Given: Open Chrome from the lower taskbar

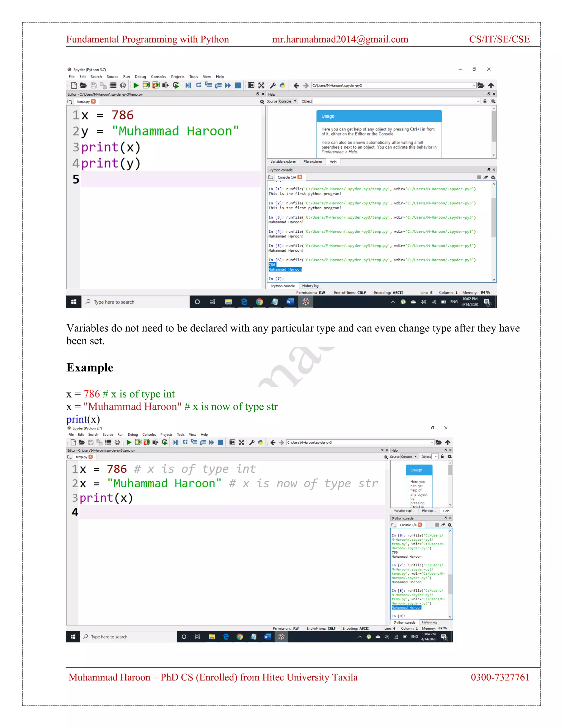Looking at the screenshot, I should (x=239, y=637).
